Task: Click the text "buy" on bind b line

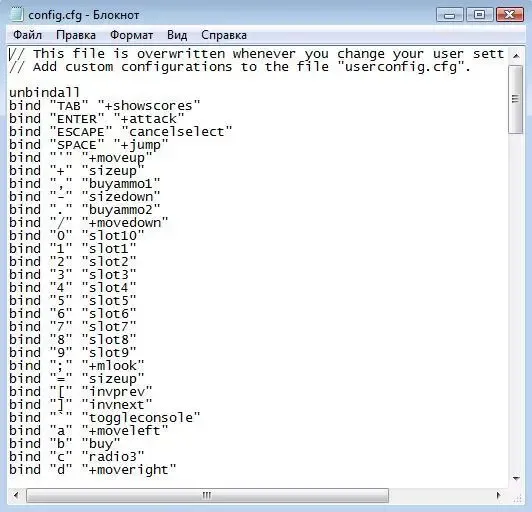Action: tap(101, 443)
